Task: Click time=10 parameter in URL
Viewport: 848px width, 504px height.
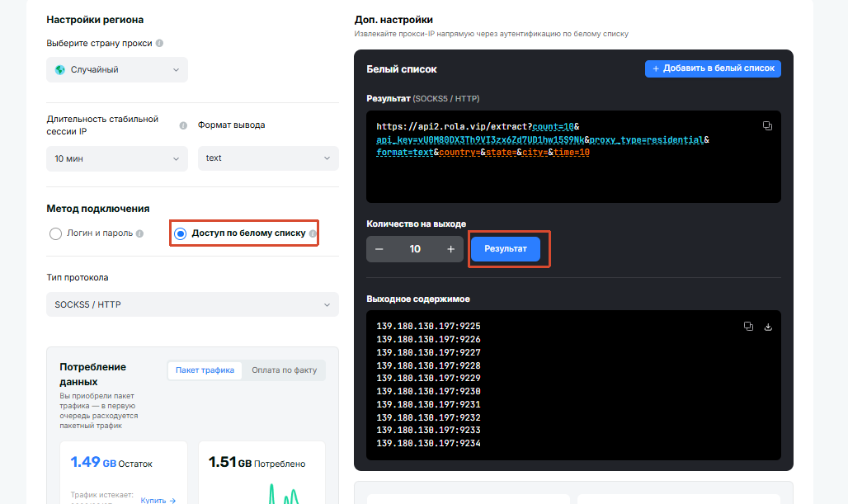Action: tap(572, 153)
